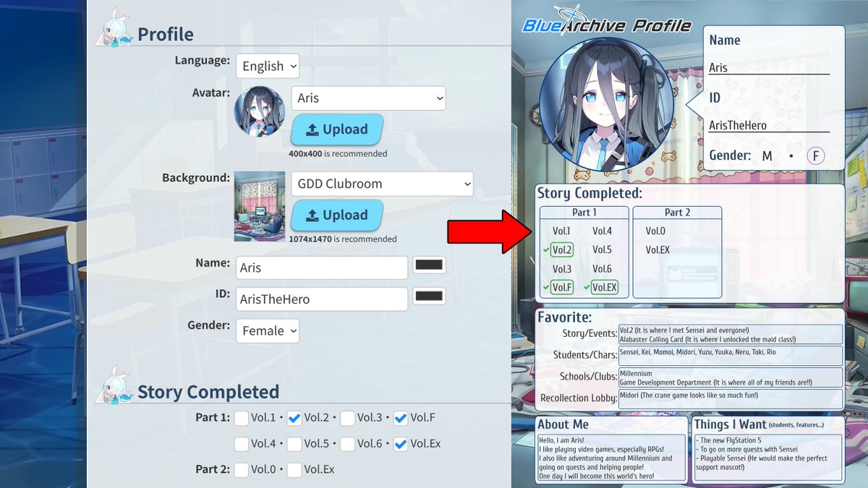Check the Vol.4 checkbox

242,444
